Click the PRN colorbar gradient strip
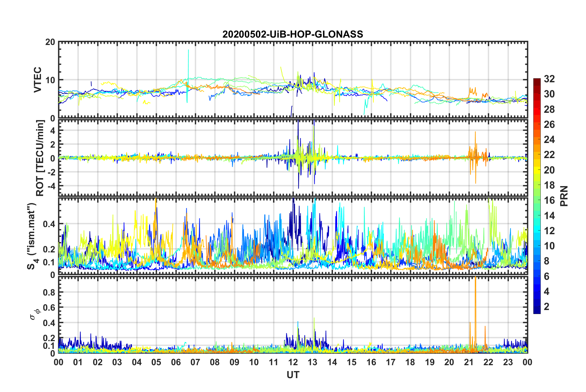 [537, 196]
